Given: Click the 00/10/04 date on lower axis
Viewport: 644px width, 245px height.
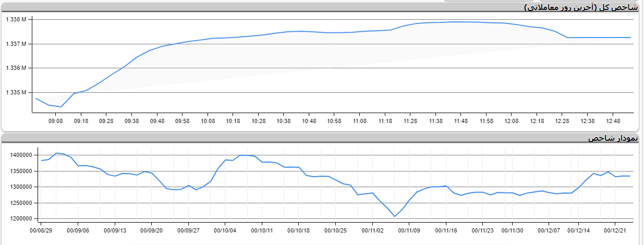Looking at the screenshot, I should point(225,230).
